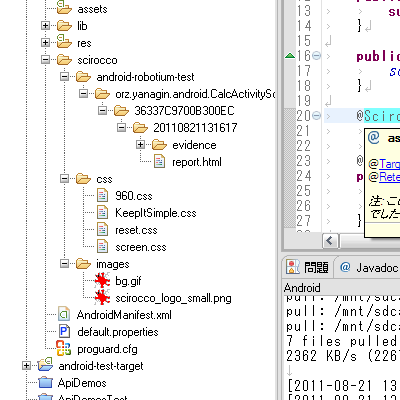Click the scirocco folder icon
Screen dimensions: 400x400
coord(64,60)
